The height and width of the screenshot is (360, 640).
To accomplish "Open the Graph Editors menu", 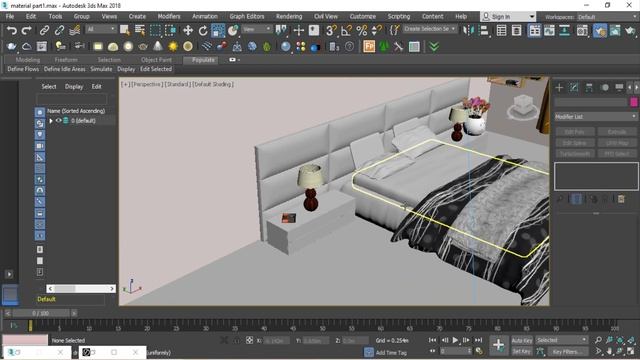I will [x=247, y=16].
